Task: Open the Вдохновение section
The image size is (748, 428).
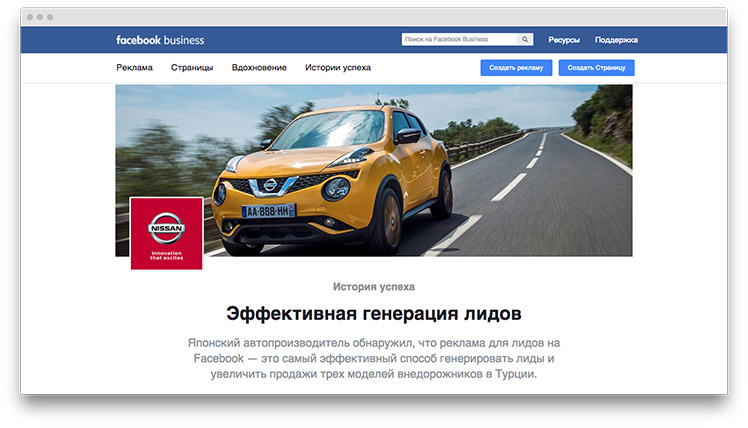Action: tap(259, 68)
